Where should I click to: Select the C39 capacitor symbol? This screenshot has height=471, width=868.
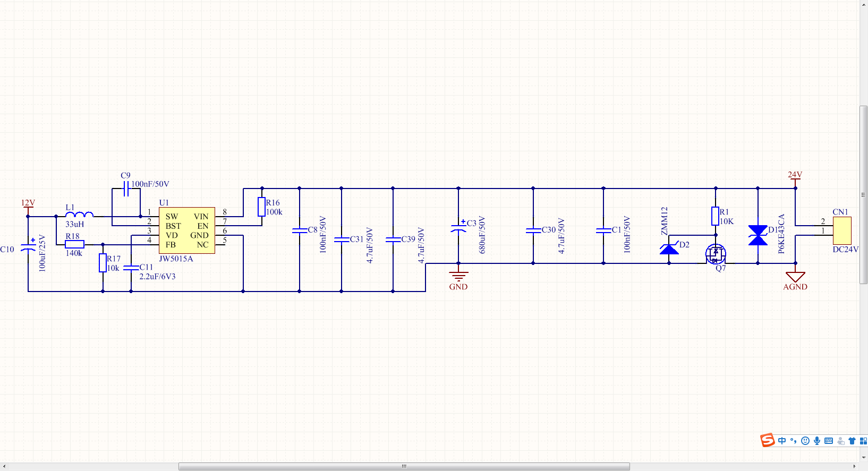(x=393, y=239)
